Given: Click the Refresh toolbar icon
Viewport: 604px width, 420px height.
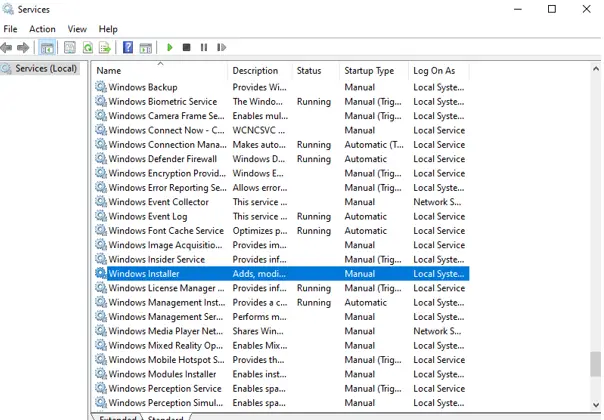Looking at the screenshot, I should [88, 48].
